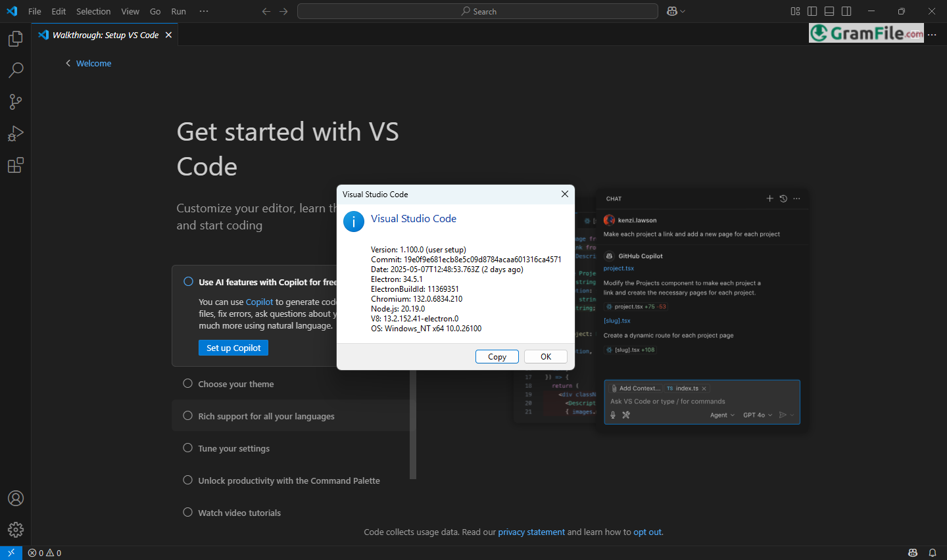The height and width of the screenshot is (560, 947).
Task: Open the Copilot chat dropdown arrow in title bar
Action: pyautogui.click(x=683, y=11)
